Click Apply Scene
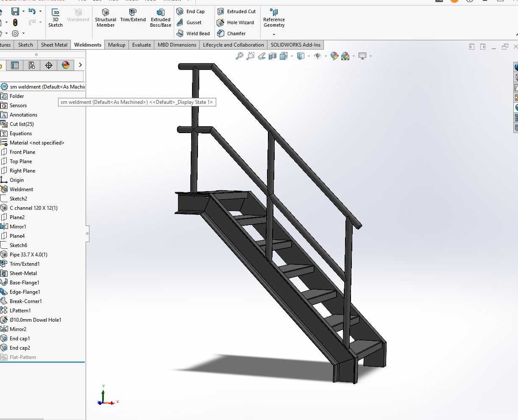The width and height of the screenshot is (518, 420). pyautogui.click(x=345, y=56)
